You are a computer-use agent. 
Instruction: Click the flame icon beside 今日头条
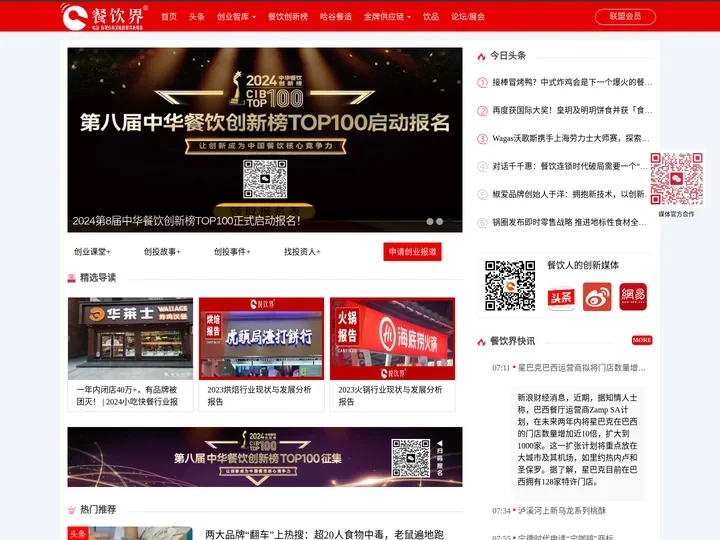click(x=481, y=56)
